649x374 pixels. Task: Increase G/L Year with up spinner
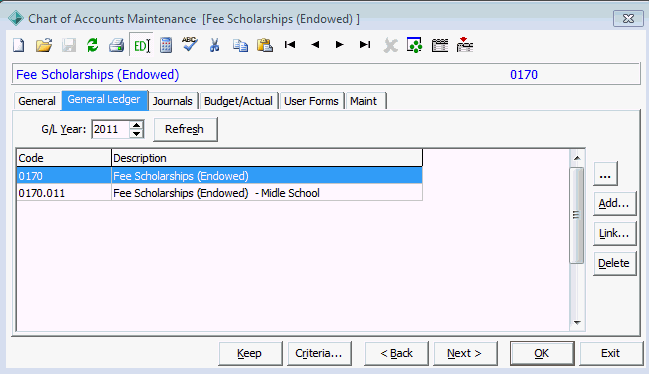point(137,125)
